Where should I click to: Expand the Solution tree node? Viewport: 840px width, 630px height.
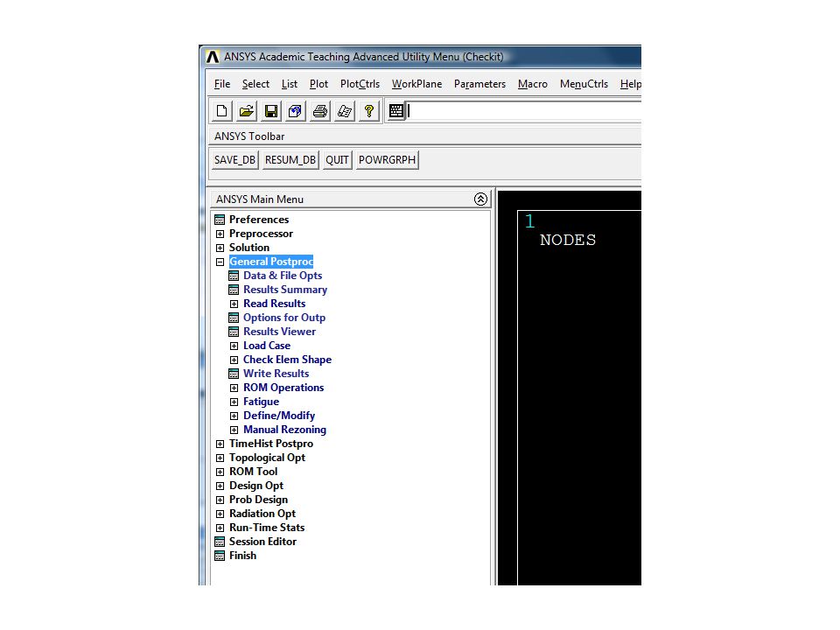(x=220, y=248)
